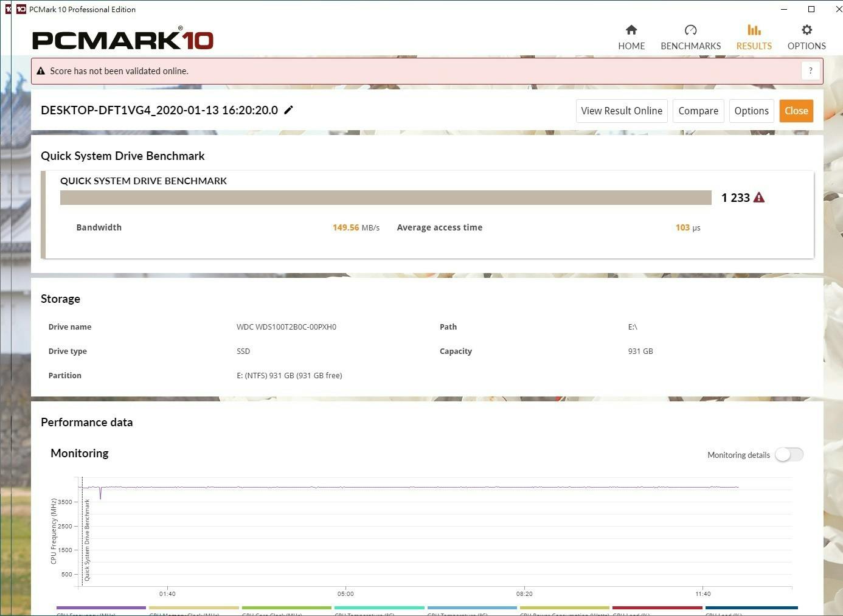Open help with the question mark button

point(810,71)
